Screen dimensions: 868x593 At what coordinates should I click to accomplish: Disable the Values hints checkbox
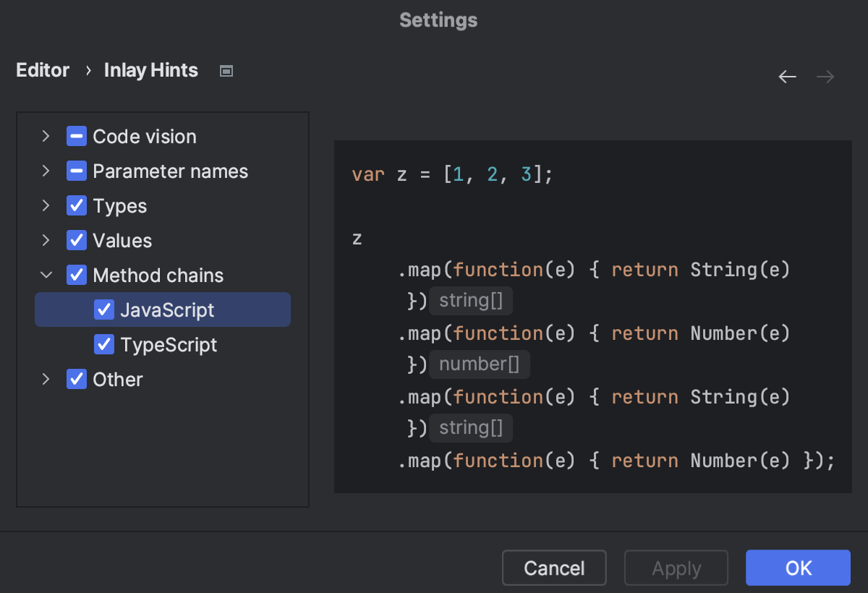point(76,240)
